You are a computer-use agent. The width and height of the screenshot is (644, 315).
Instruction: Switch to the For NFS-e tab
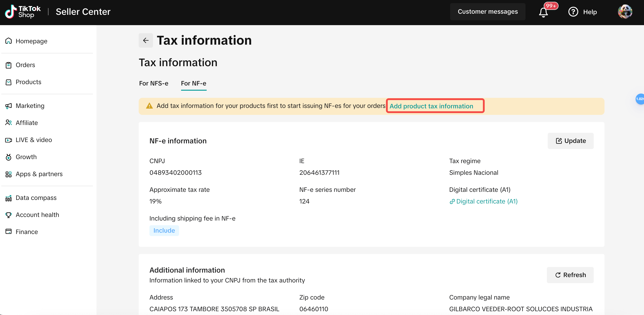tap(154, 83)
